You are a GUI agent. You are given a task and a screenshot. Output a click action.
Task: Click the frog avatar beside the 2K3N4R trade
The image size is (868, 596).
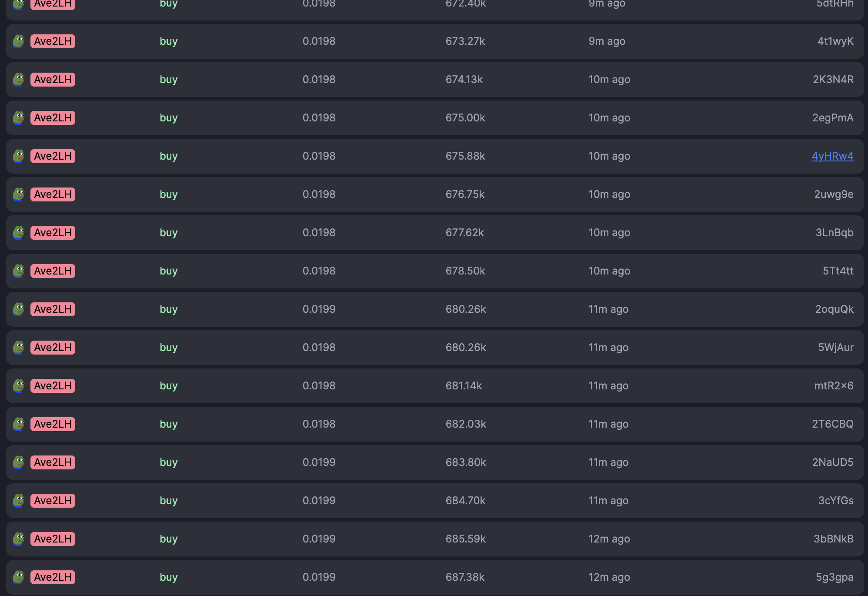point(19,80)
